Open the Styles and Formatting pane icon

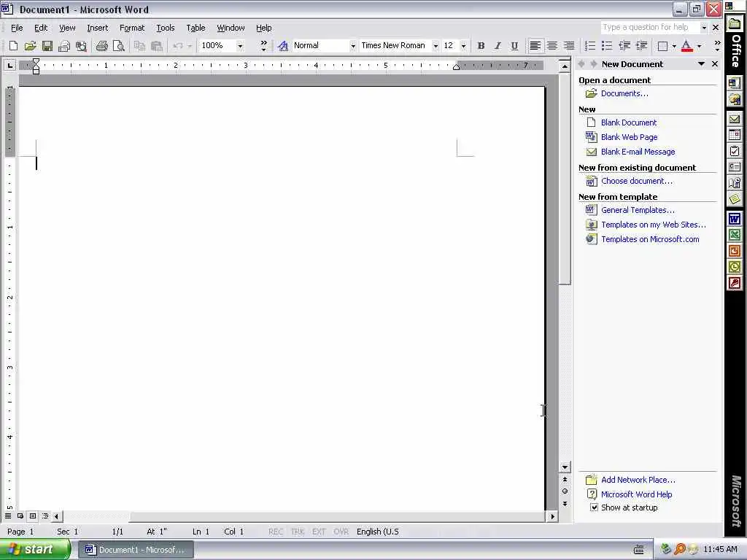pos(283,46)
